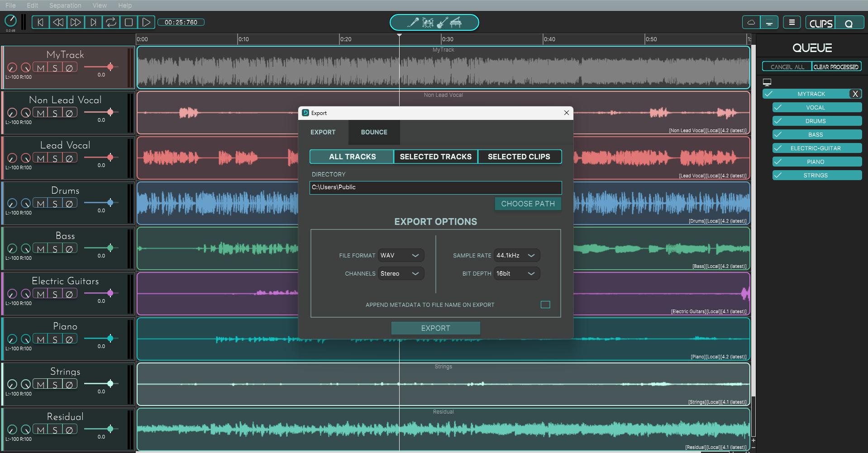The image size is (868, 453).
Task: Open the bit depth dropdown
Action: tap(516, 273)
